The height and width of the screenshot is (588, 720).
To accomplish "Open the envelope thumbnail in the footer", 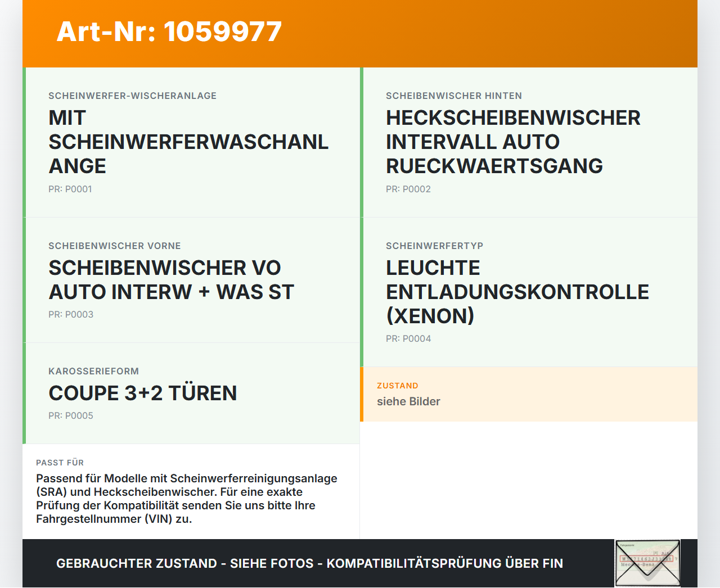I will coord(647,563).
